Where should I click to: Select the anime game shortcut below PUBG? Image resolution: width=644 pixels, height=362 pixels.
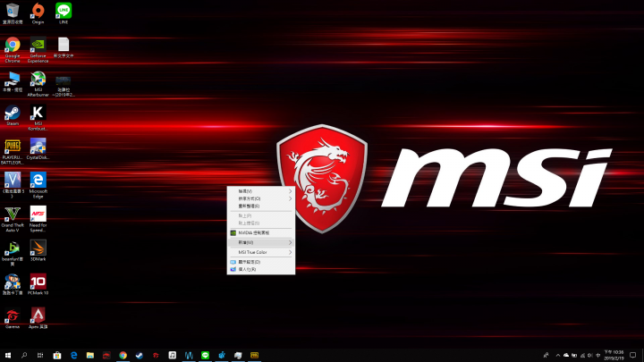click(x=13, y=185)
